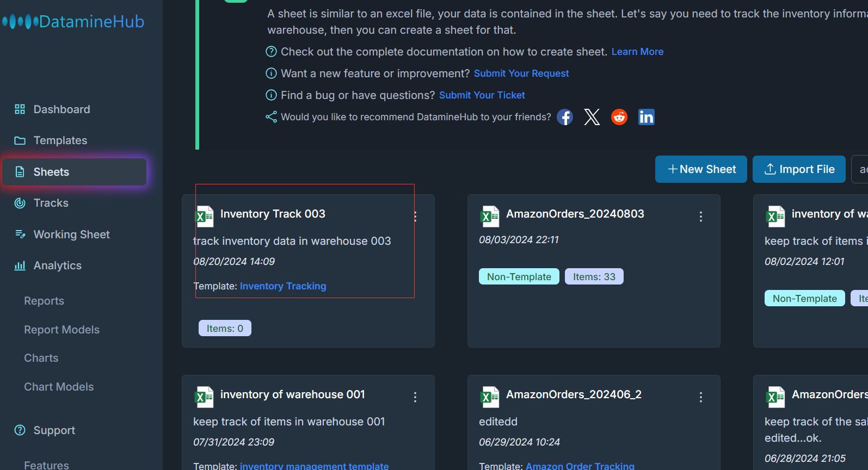
Task: Click the Excel icon of Inventory Track 003
Action: tap(204, 217)
